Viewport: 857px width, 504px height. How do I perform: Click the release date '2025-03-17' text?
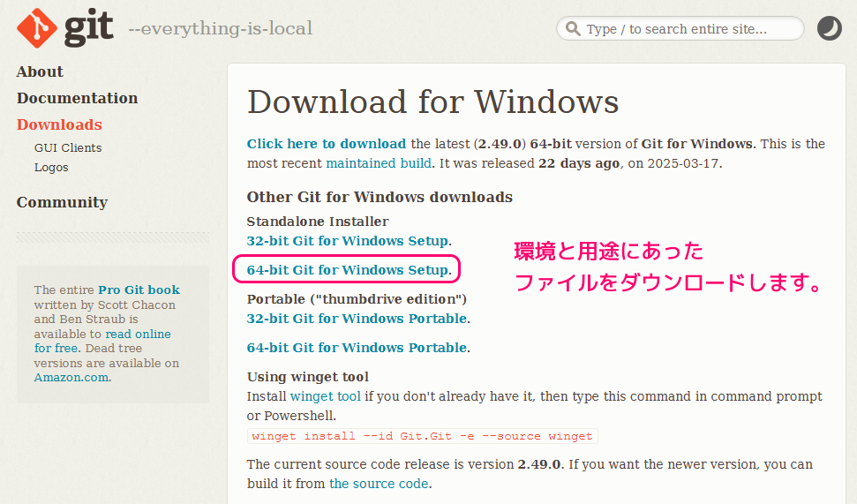tap(682, 163)
